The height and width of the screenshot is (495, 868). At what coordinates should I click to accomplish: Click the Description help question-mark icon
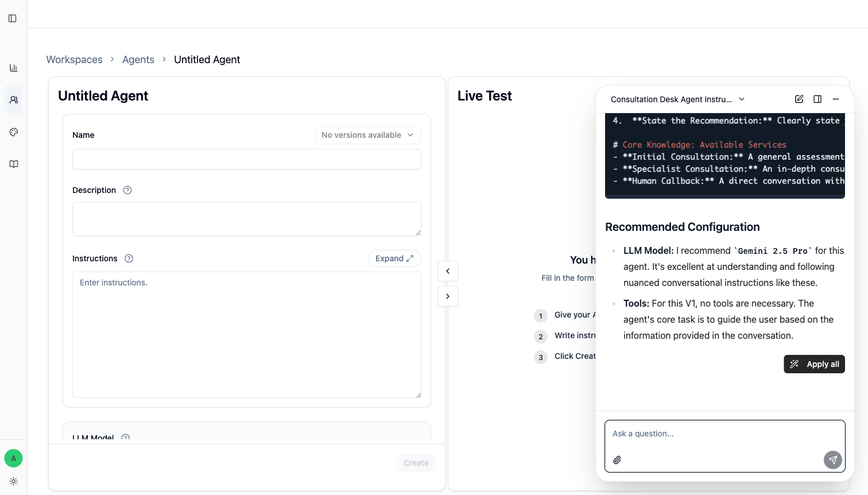(x=127, y=190)
